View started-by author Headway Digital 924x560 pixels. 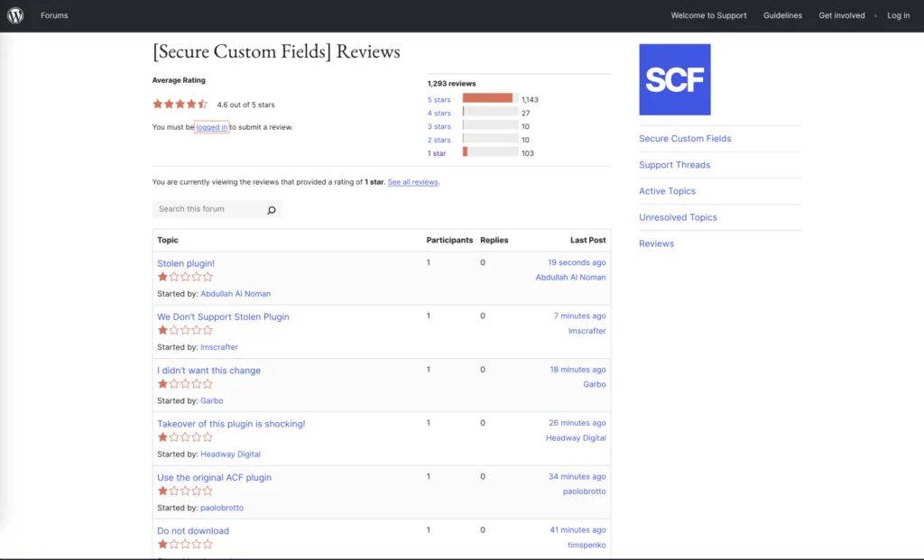[230, 454]
